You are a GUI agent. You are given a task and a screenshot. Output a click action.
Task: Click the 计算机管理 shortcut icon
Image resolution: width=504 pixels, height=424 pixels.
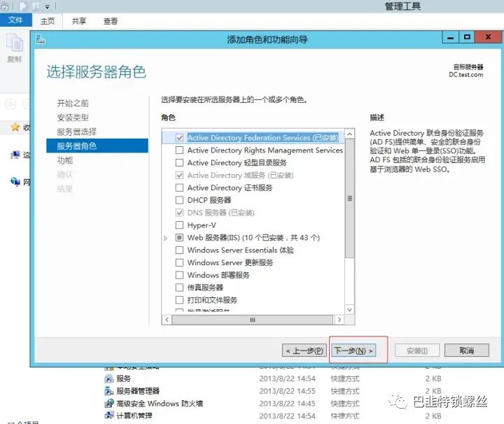[x=109, y=416]
